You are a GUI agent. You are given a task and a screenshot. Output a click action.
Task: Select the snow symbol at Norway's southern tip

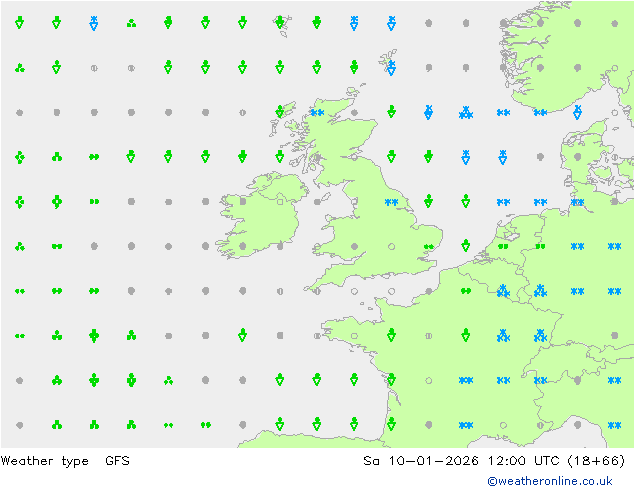click(540, 112)
